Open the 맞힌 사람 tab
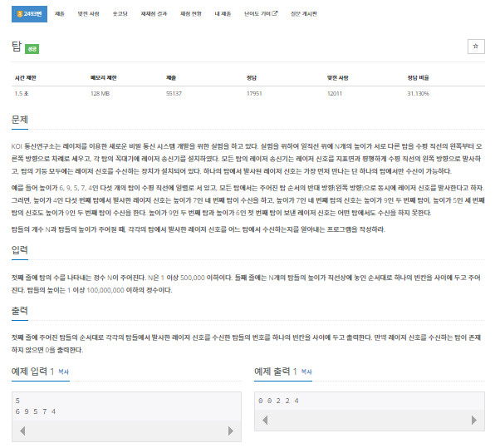Image resolution: width=495 pixels, height=448 pixels. coord(88,14)
